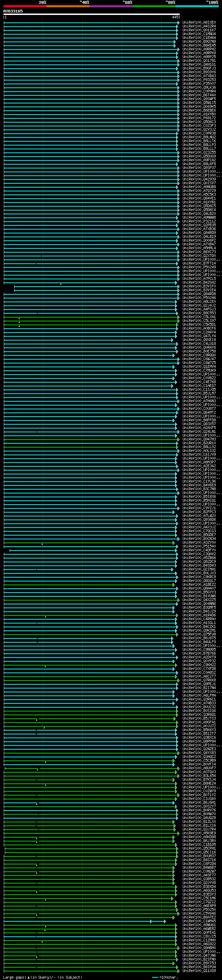Screen dimensions: 222x980
Task: Select the UniRef100_C0PR38 label
Action: [199, 133]
